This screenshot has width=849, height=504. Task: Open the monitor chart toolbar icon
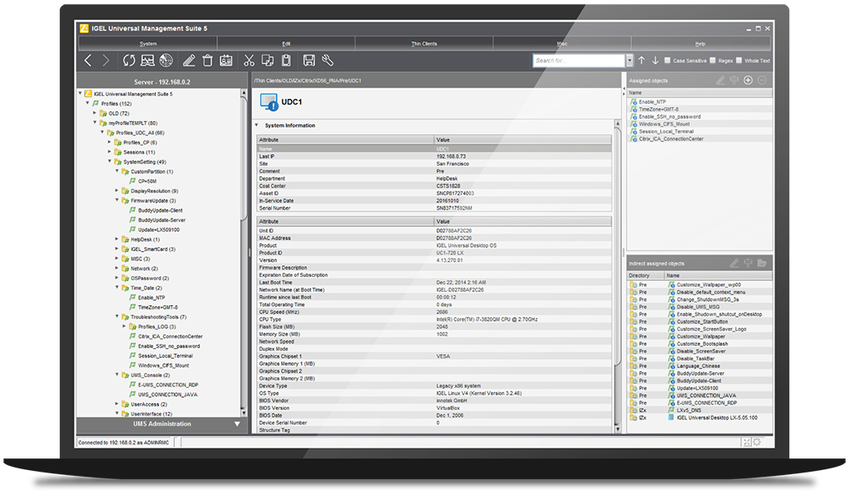tap(148, 61)
